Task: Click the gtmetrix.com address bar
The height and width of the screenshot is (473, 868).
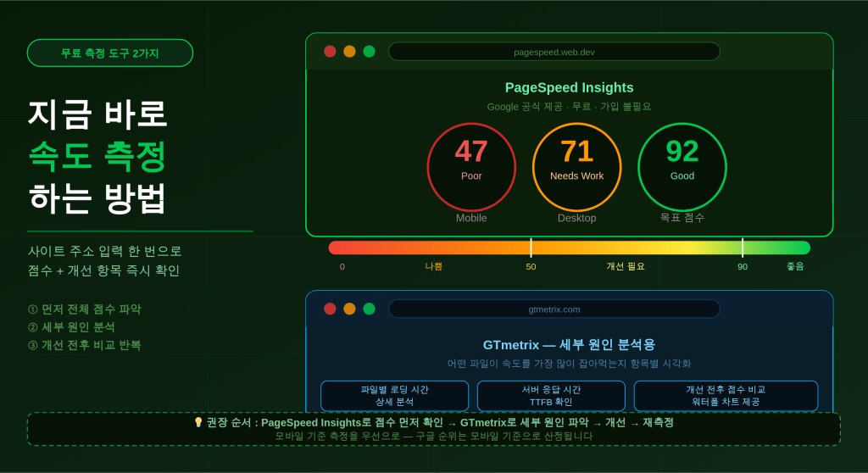Action: tap(554, 309)
